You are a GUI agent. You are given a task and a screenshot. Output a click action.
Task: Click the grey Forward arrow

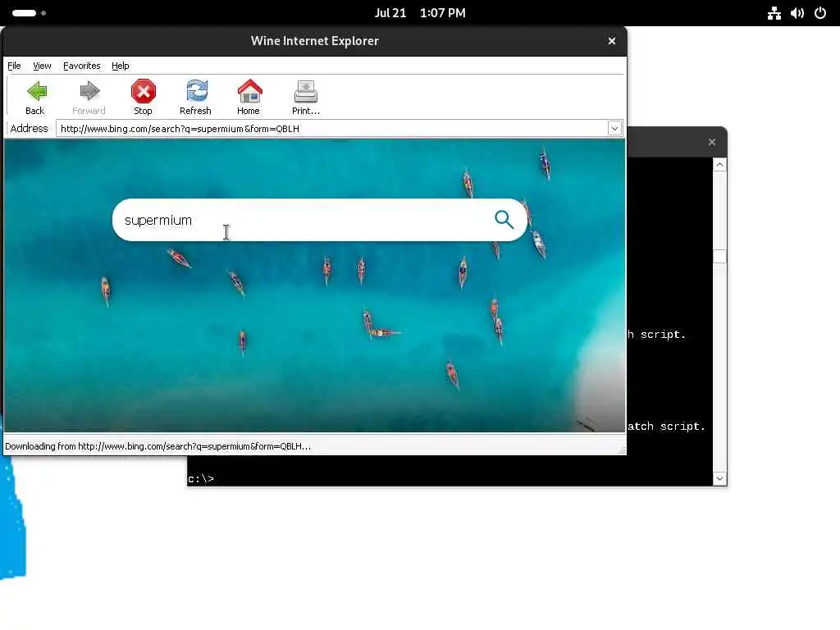click(89, 98)
